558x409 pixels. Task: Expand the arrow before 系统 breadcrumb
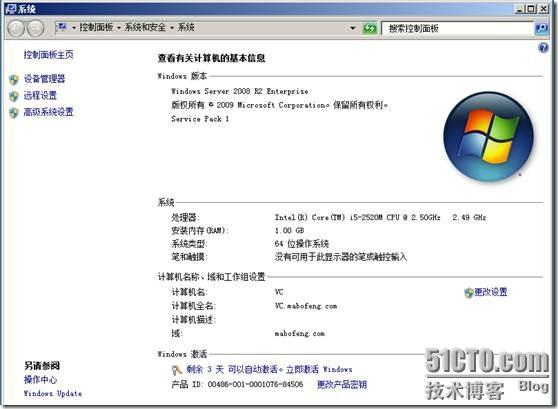(172, 28)
